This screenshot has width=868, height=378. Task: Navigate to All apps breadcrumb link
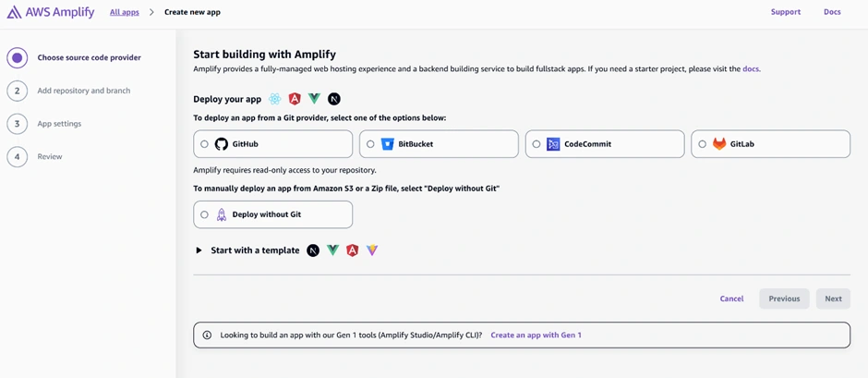click(124, 12)
